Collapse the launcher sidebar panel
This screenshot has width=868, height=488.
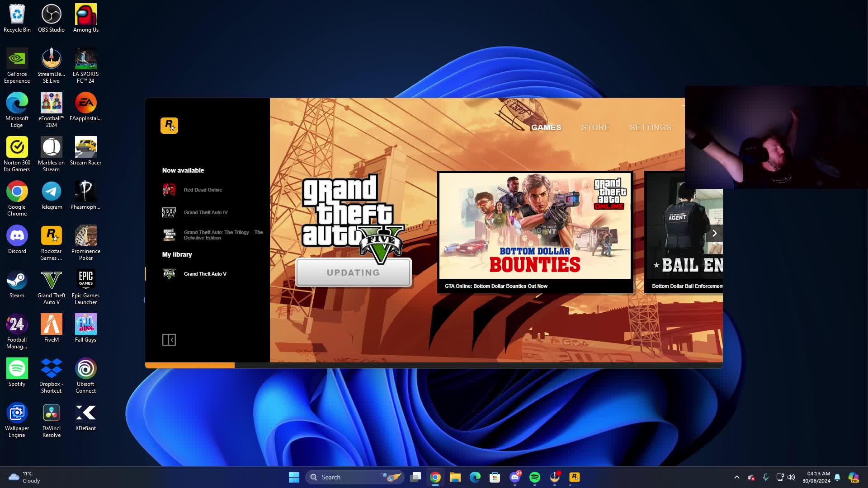[x=169, y=340]
